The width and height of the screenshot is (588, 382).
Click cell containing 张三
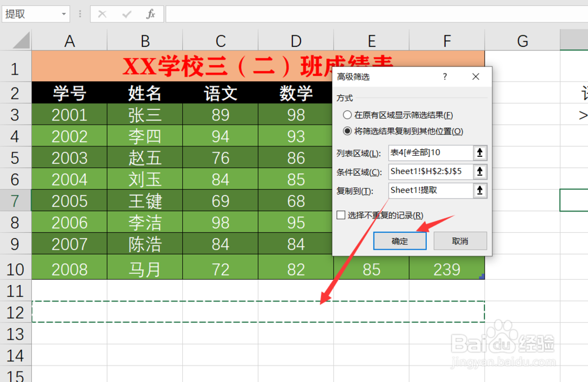click(x=145, y=115)
